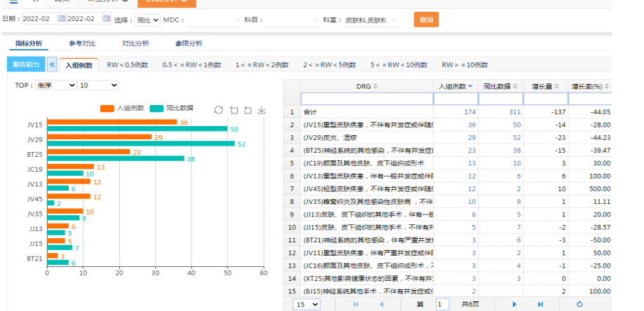
Task: Click the JV45 row growth rate 500.00
Action: pos(602,188)
